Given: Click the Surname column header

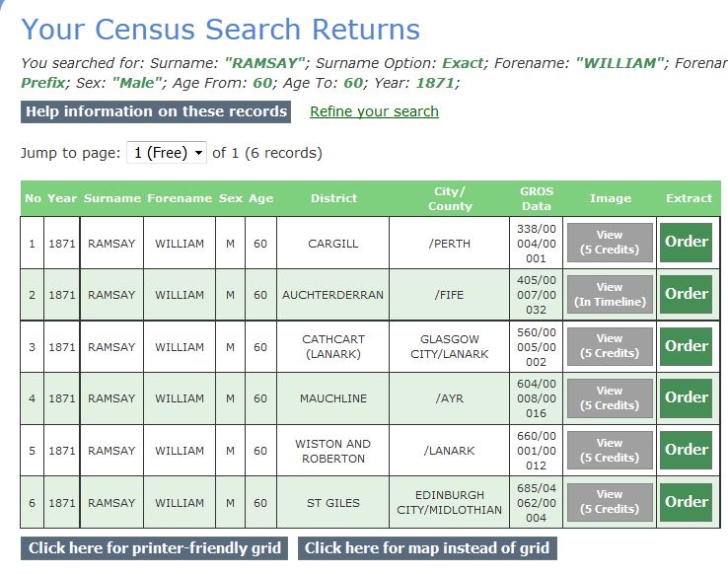Looking at the screenshot, I should (x=111, y=198).
